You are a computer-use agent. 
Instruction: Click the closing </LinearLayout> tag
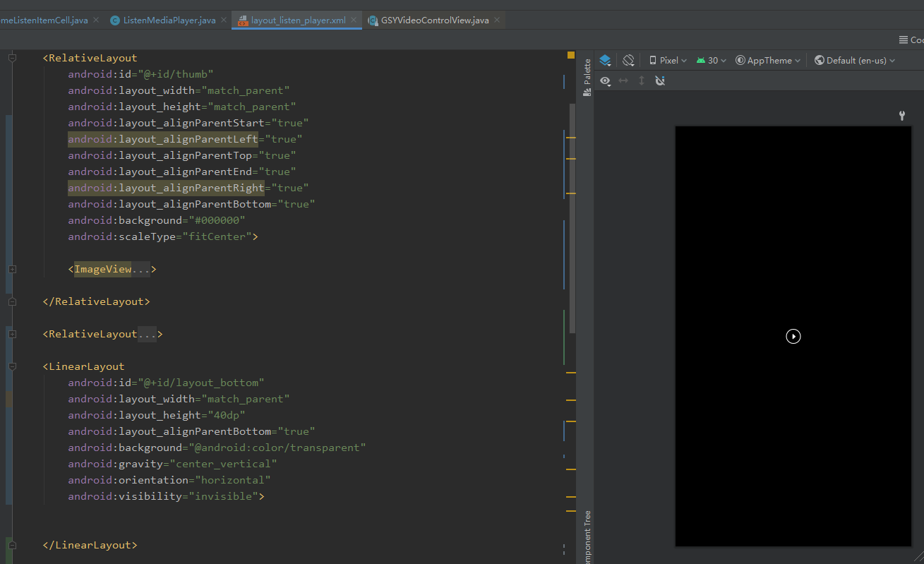90,545
